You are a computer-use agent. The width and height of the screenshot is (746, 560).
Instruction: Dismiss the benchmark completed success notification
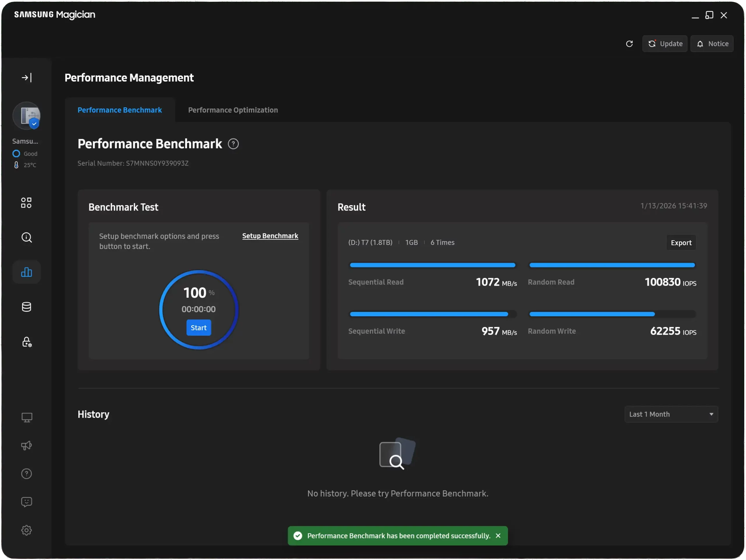coord(498,536)
